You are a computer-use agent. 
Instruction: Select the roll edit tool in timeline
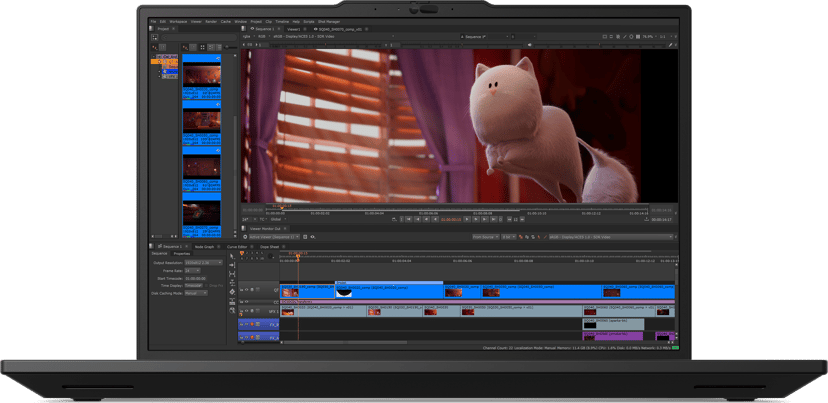232,283
